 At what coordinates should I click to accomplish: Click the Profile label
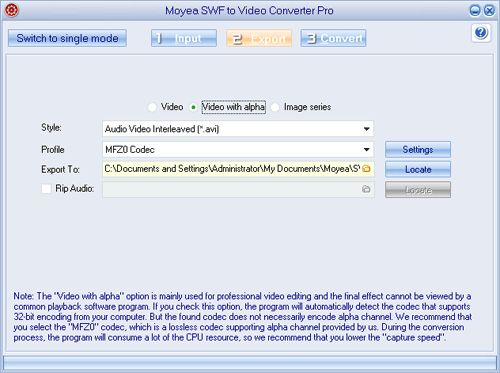53,149
